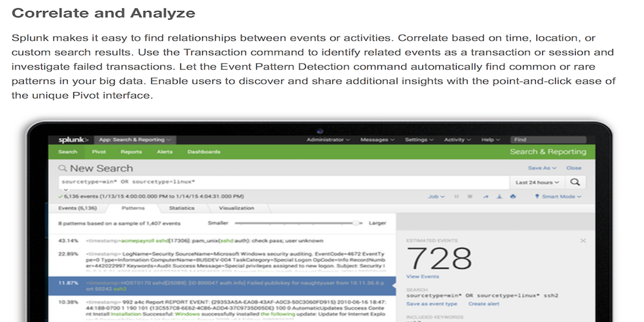This screenshot has height=322, width=644.
Task: Click in the Find search box
Action: pos(548,140)
